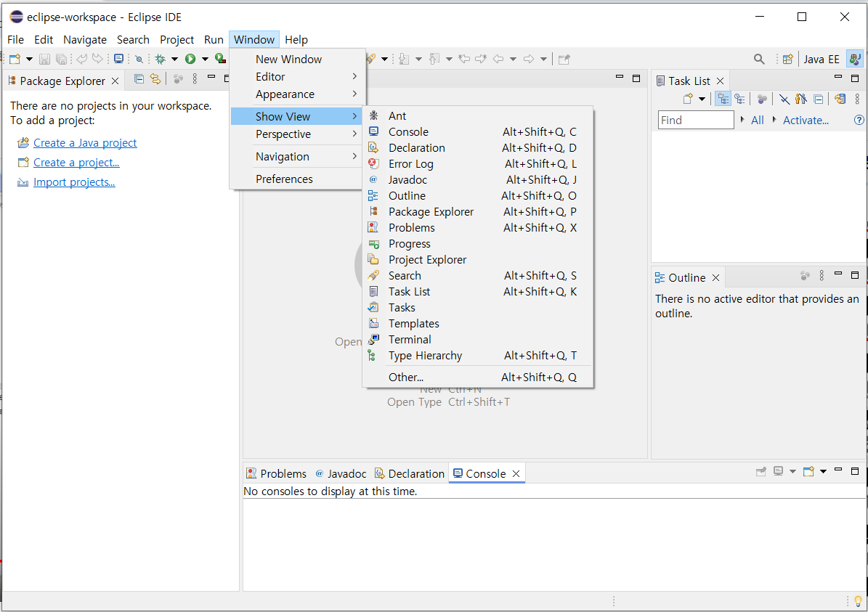Switch to Java EE perspective
The width and height of the screenshot is (868, 612).
[x=822, y=59]
